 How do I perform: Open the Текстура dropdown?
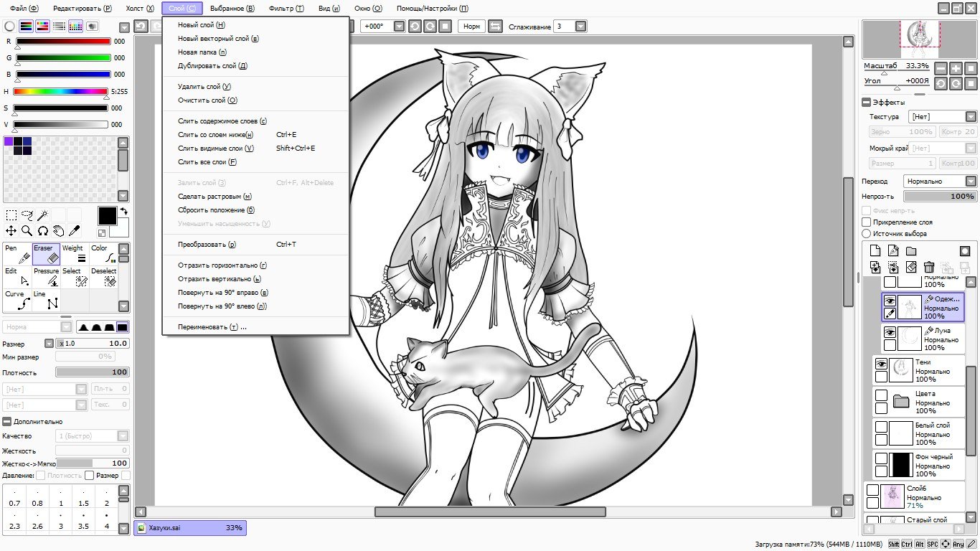[942, 116]
